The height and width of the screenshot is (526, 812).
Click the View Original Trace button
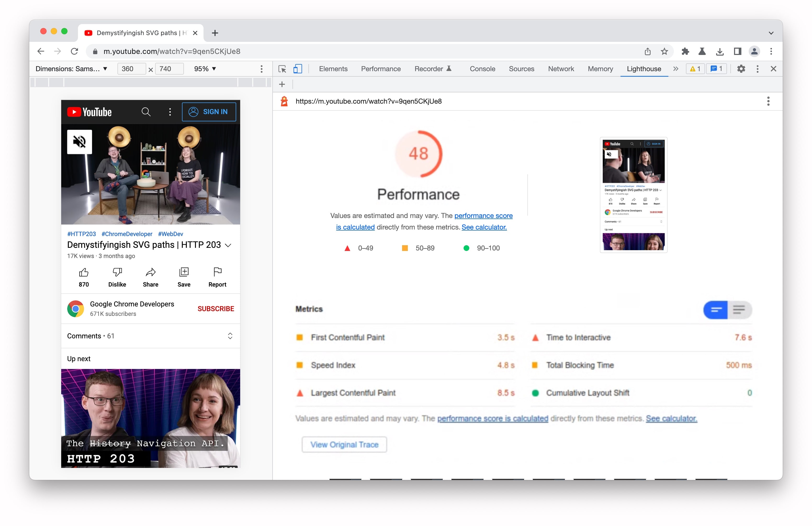click(343, 444)
